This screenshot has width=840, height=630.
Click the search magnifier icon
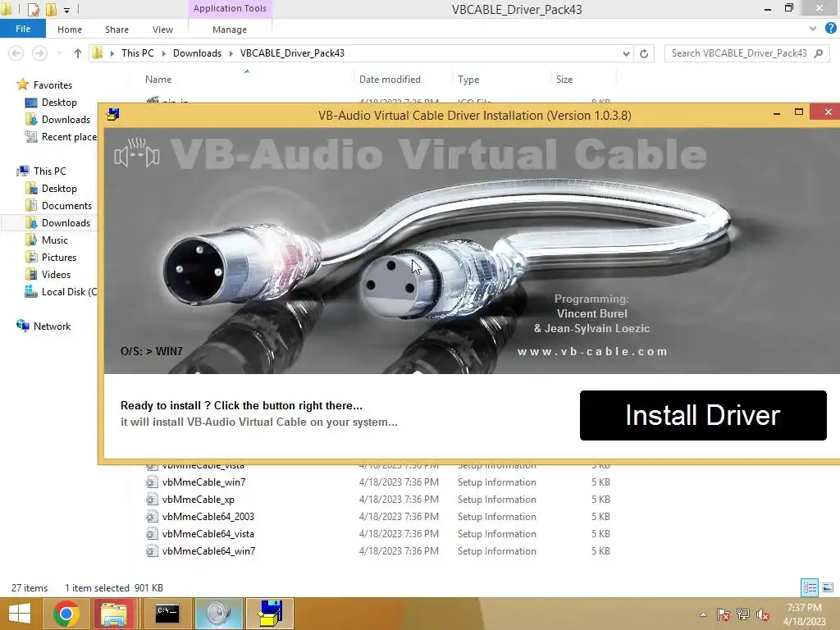(x=819, y=53)
